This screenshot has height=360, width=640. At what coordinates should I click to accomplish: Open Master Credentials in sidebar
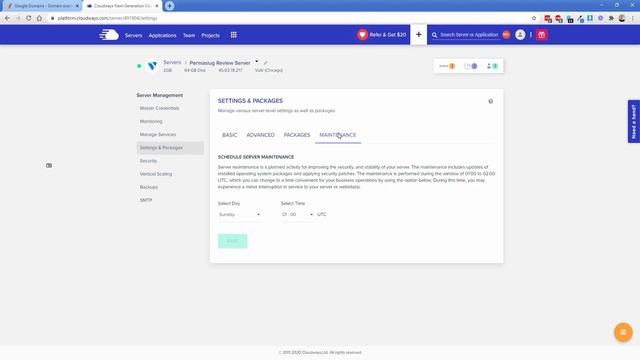[x=160, y=108]
